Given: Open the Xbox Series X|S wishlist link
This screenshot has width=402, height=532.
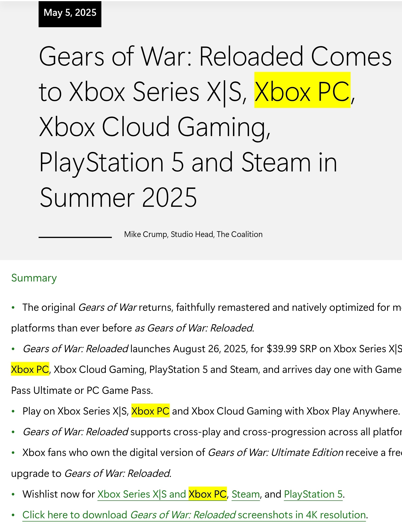Looking at the screenshot, I should point(162,494).
